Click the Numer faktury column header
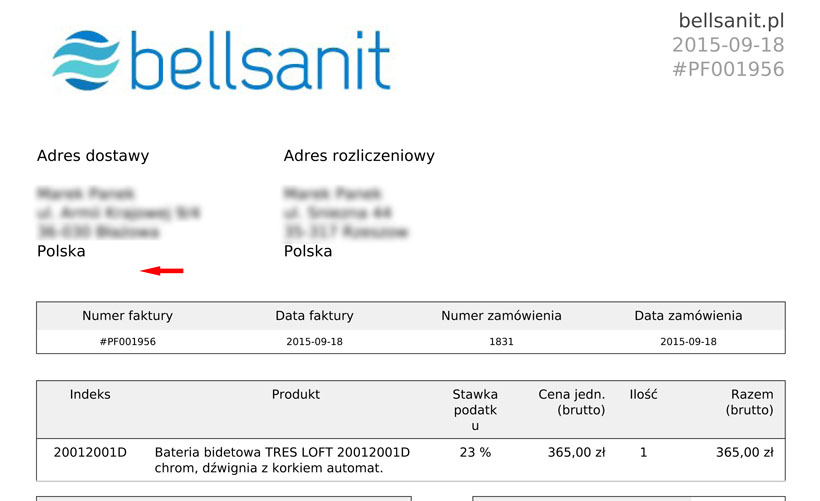 click(127, 316)
